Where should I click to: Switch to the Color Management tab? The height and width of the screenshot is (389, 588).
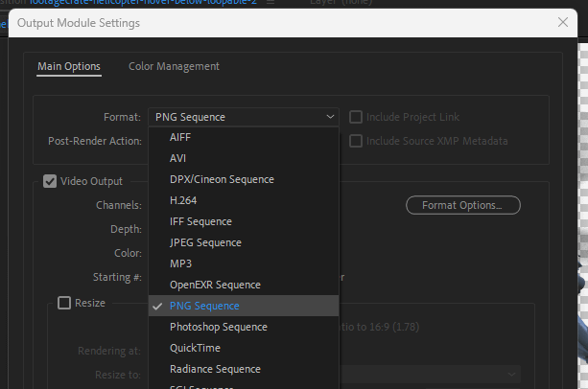[174, 66]
